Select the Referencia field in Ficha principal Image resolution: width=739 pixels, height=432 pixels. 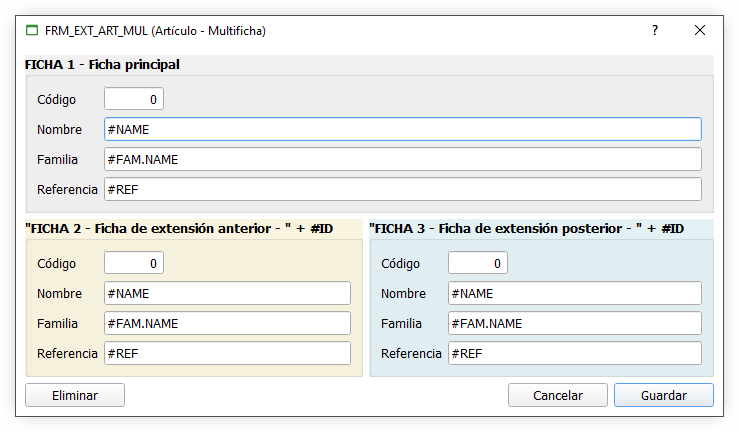(x=402, y=189)
